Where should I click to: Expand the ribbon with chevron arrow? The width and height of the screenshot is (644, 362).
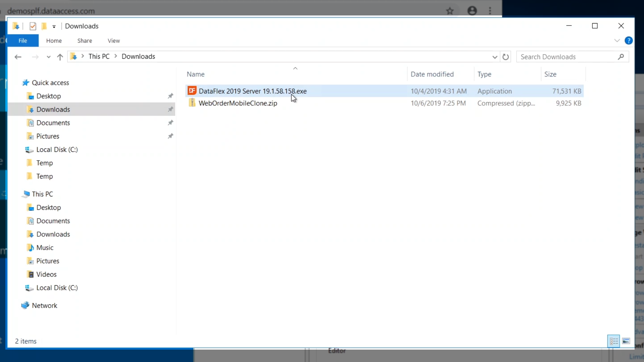[x=617, y=41]
